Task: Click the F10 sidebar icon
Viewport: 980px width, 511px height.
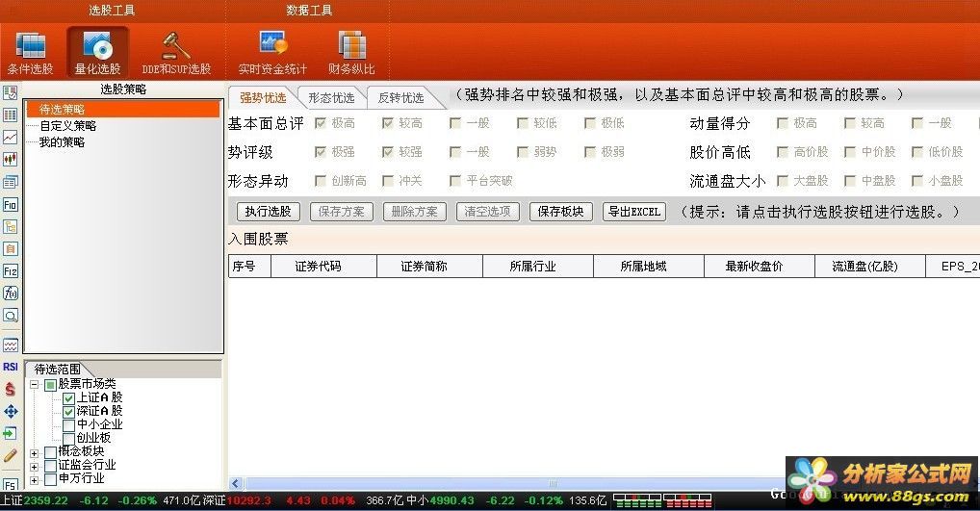Action: [10, 204]
